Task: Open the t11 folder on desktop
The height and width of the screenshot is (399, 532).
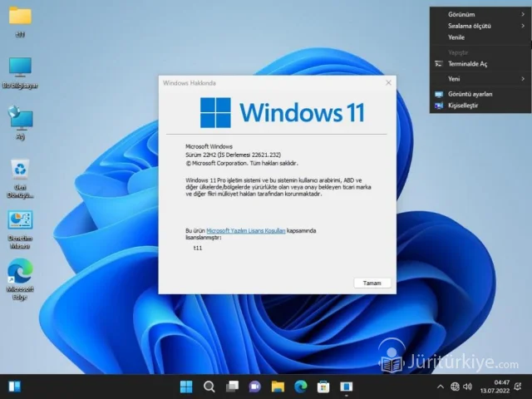Action: pos(20,20)
